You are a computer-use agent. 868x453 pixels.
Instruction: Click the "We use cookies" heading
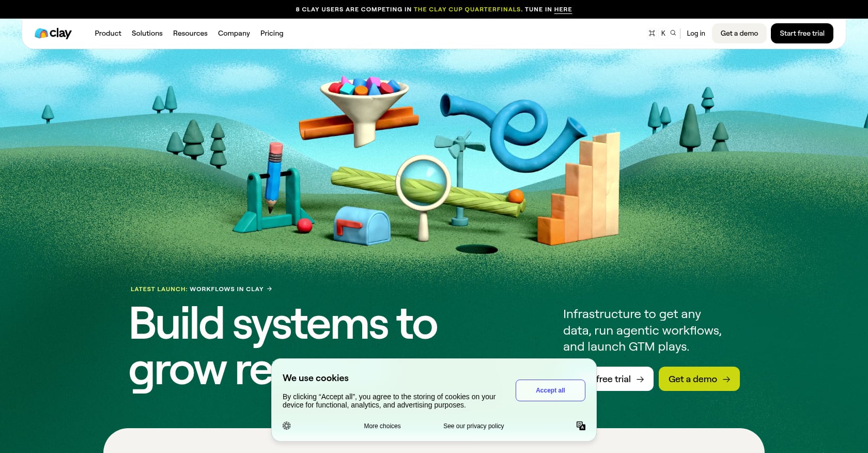point(316,378)
